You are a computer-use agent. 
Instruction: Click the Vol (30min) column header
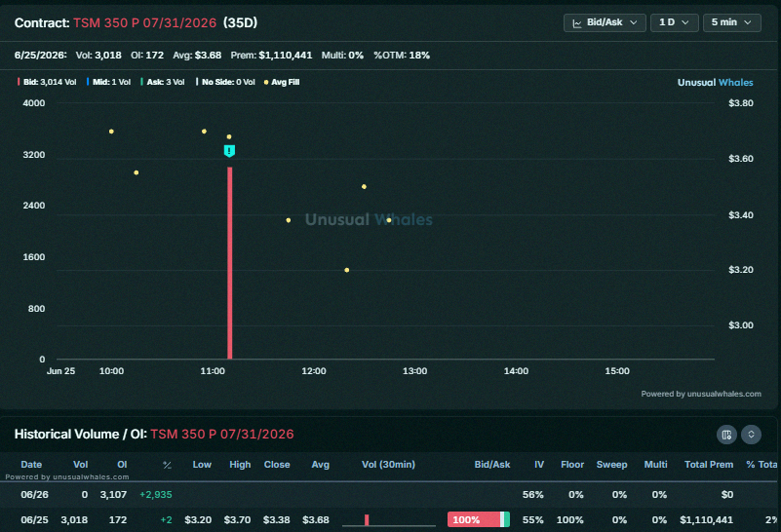[388, 465]
